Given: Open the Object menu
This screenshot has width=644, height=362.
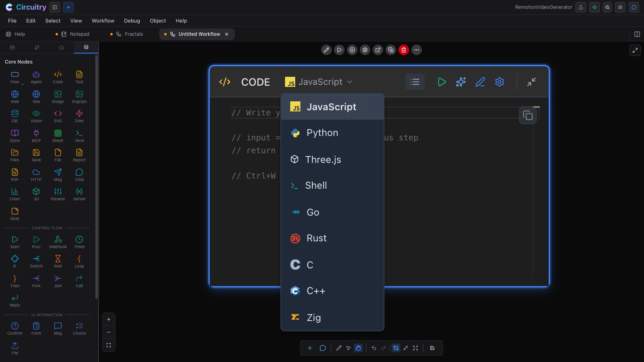Looking at the screenshot, I should tap(158, 21).
